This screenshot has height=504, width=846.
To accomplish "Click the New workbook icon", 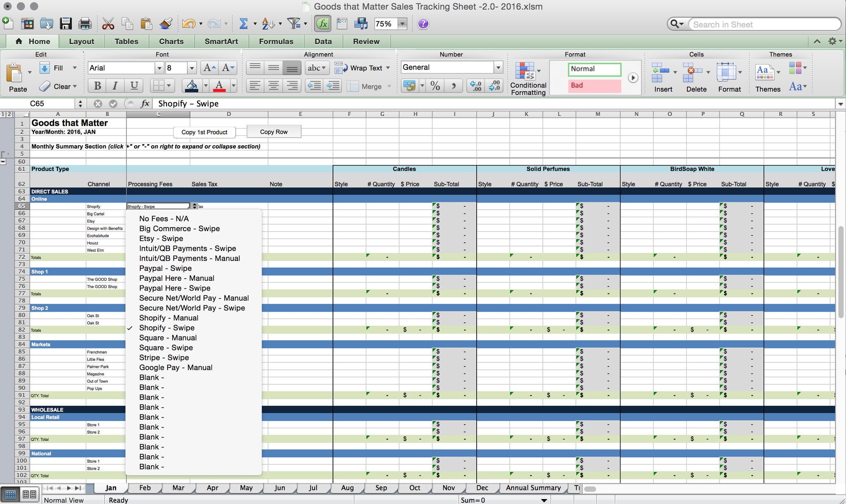I will [7, 24].
